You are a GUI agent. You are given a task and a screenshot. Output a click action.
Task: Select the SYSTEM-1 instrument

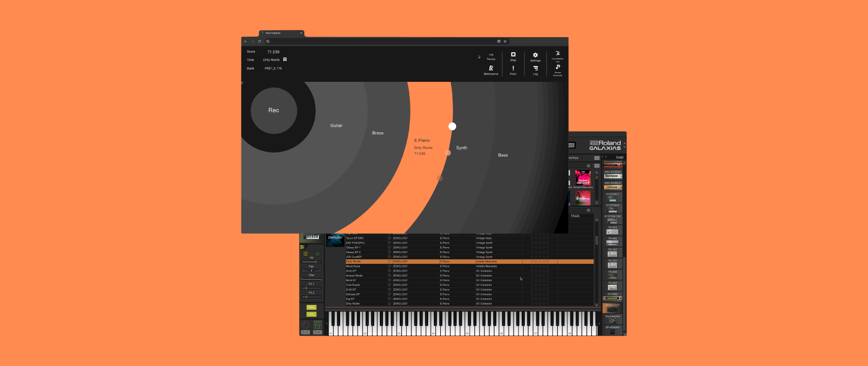[x=612, y=197]
